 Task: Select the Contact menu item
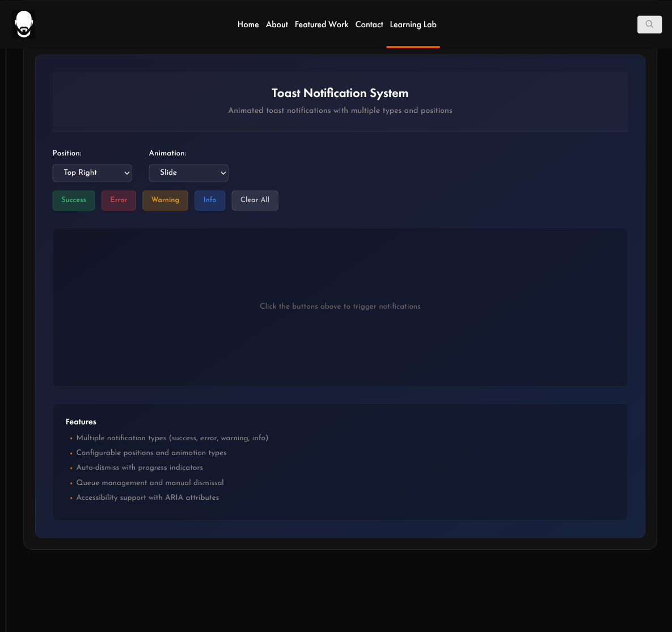click(x=369, y=24)
